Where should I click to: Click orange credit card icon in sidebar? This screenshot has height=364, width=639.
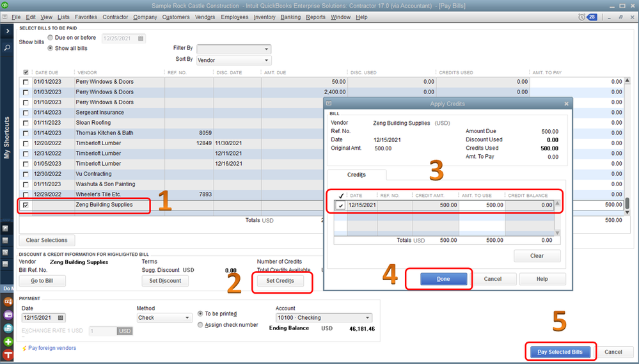point(8,302)
